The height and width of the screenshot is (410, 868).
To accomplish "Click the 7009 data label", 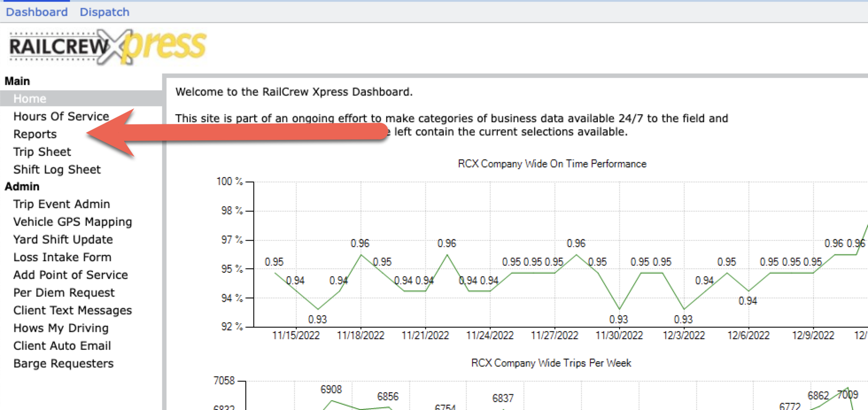I will (x=848, y=395).
